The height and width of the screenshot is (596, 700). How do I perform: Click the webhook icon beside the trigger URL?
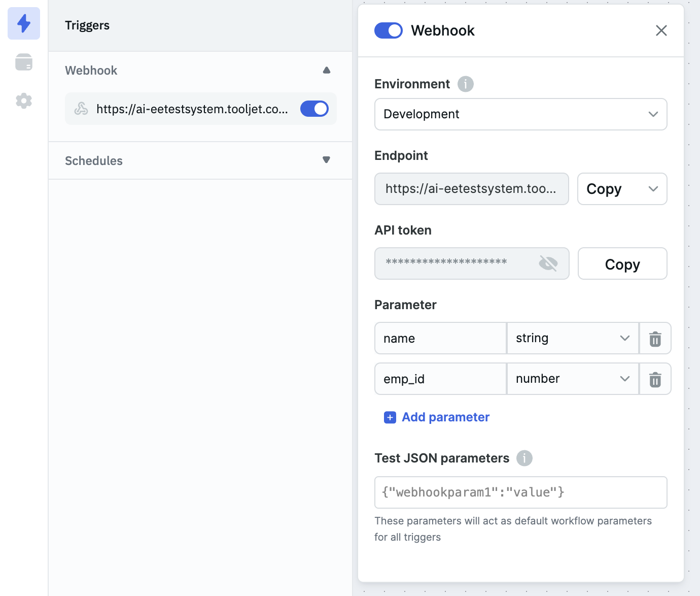point(82,108)
